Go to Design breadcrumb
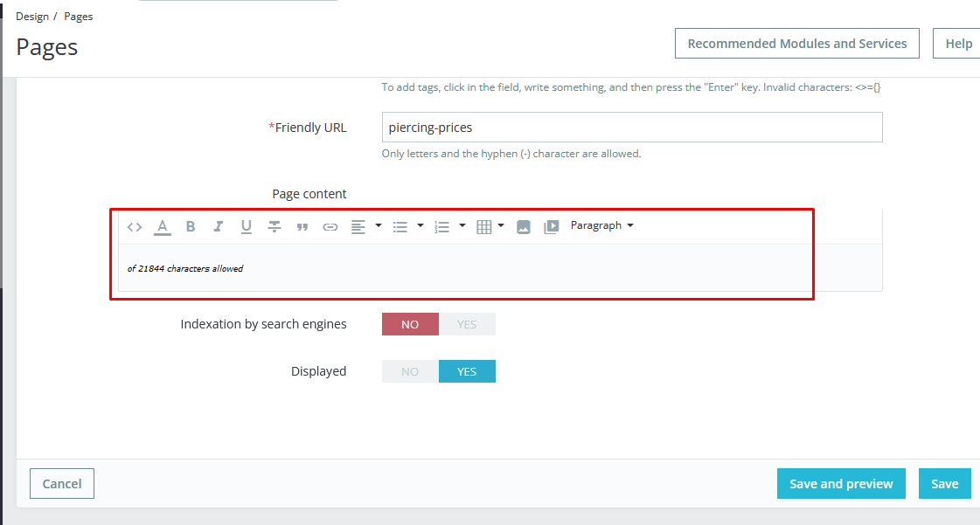 [31, 17]
